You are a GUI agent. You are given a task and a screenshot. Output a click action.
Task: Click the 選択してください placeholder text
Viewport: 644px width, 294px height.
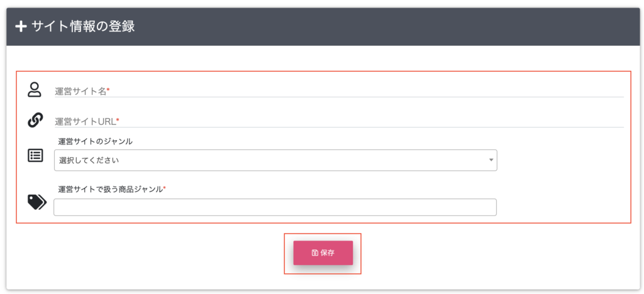(89, 160)
